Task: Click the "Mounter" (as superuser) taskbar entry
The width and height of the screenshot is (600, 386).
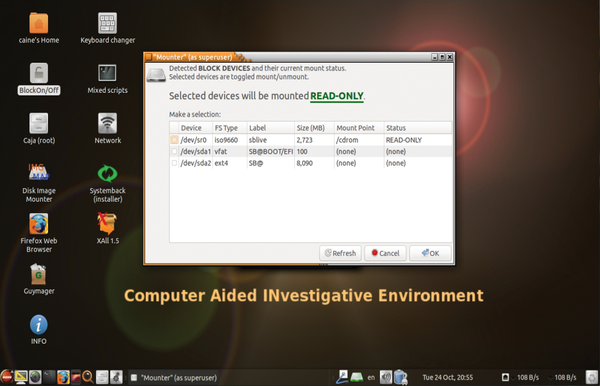Action: (x=174, y=378)
